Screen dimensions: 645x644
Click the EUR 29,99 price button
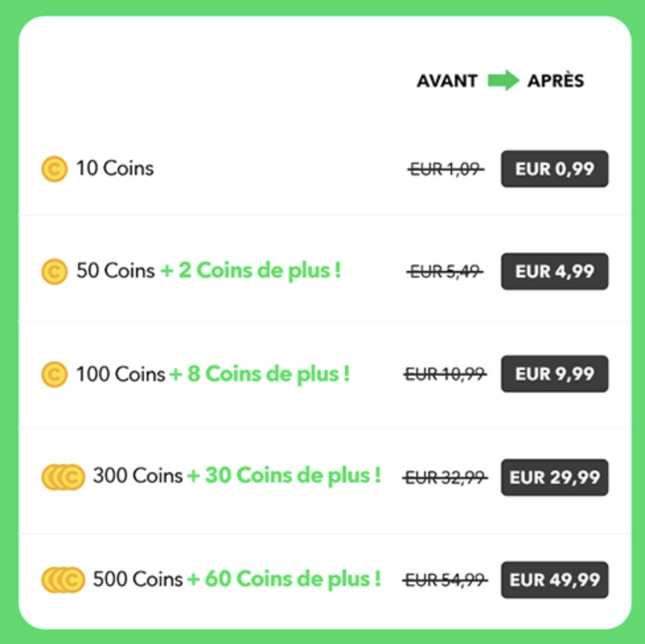point(554,477)
